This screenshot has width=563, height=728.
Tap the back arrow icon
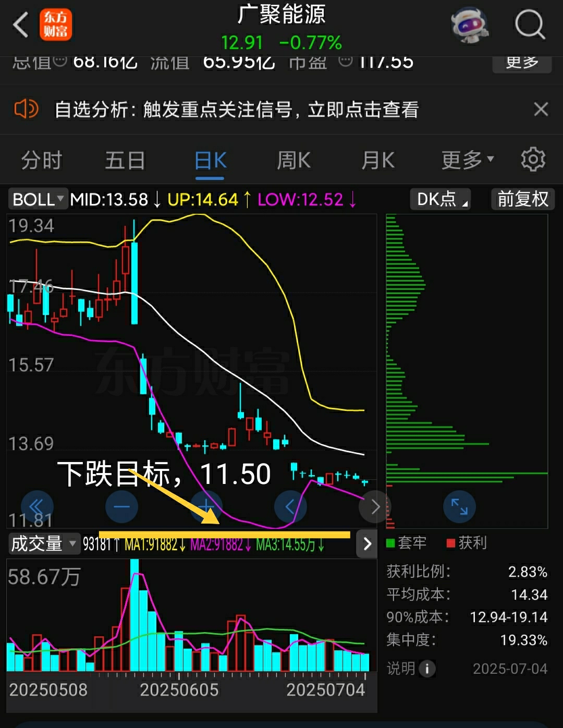pyautogui.click(x=21, y=25)
